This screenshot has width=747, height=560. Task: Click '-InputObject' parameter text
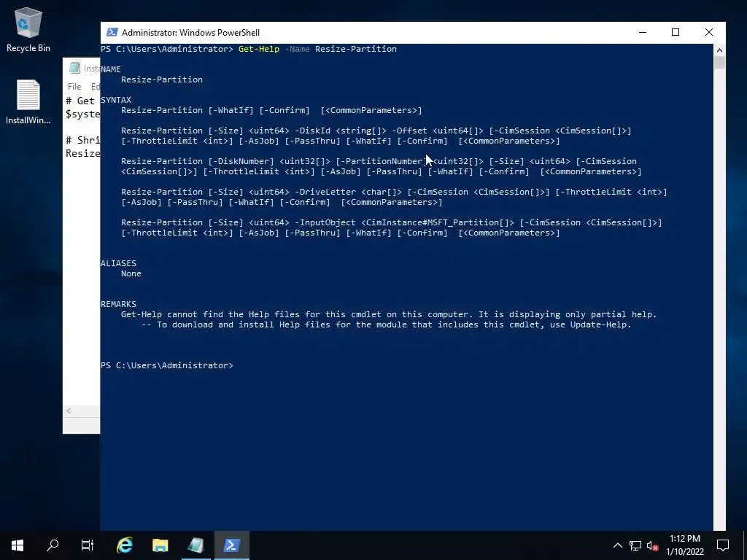pos(325,222)
